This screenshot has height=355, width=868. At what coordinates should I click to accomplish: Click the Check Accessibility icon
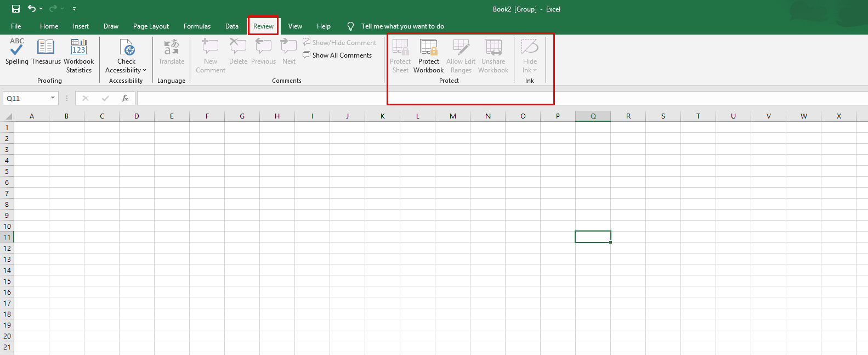tap(127, 48)
